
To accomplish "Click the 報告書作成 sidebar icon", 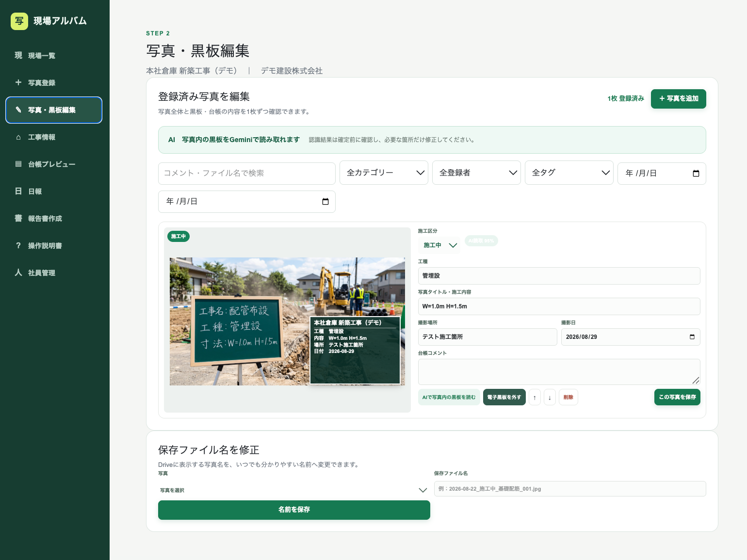I will coord(18,219).
